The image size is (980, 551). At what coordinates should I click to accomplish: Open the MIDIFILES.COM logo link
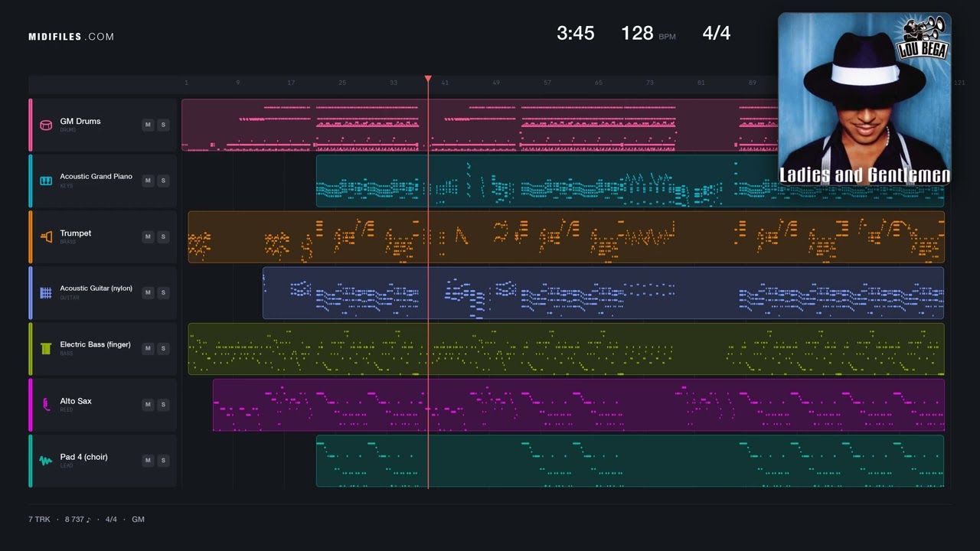point(71,37)
